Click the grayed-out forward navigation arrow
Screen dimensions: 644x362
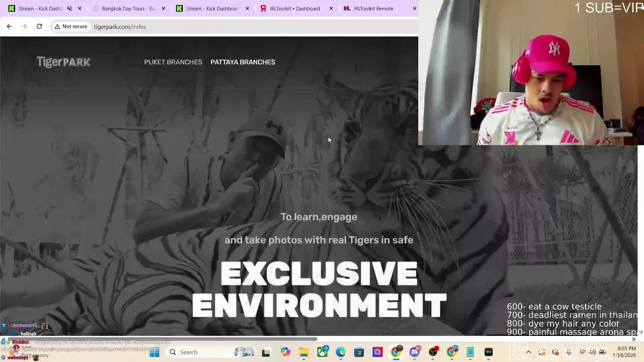pyautogui.click(x=24, y=26)
